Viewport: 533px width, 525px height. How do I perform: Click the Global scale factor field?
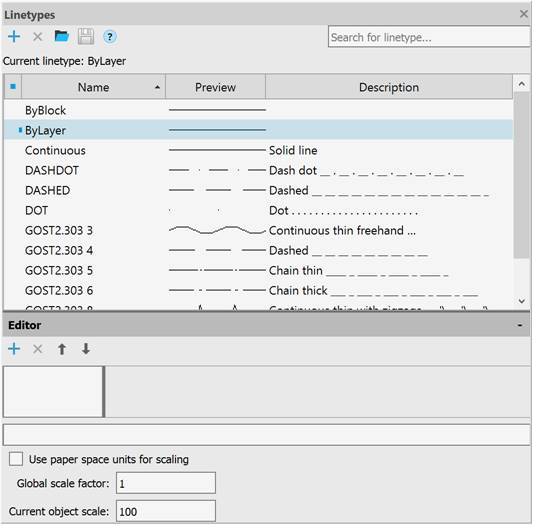[166, 483]
